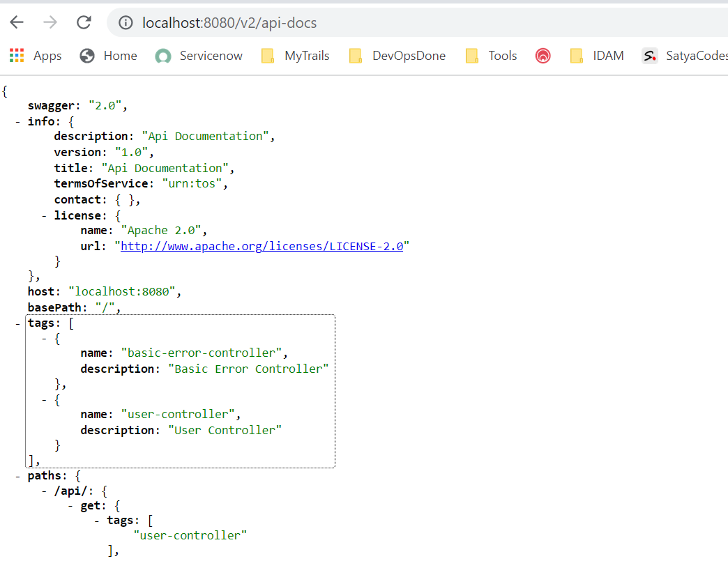The width and height of the screenshot is (728, 561).
Task: Click the site info icon in address bar
Action: point(126,23)
